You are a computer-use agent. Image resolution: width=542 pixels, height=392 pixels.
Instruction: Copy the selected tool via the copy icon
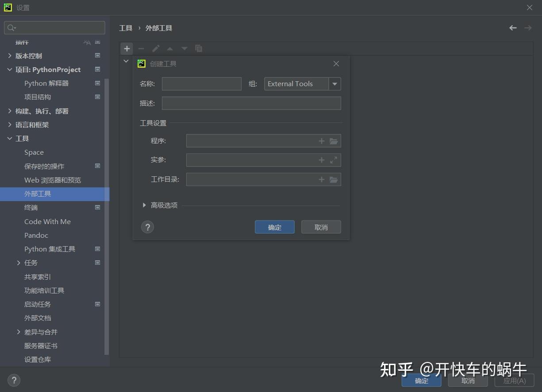pos(198,49)
